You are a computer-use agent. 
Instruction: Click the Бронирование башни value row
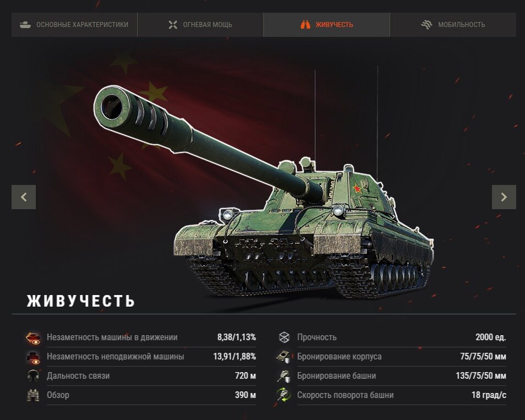coord(391,376)
